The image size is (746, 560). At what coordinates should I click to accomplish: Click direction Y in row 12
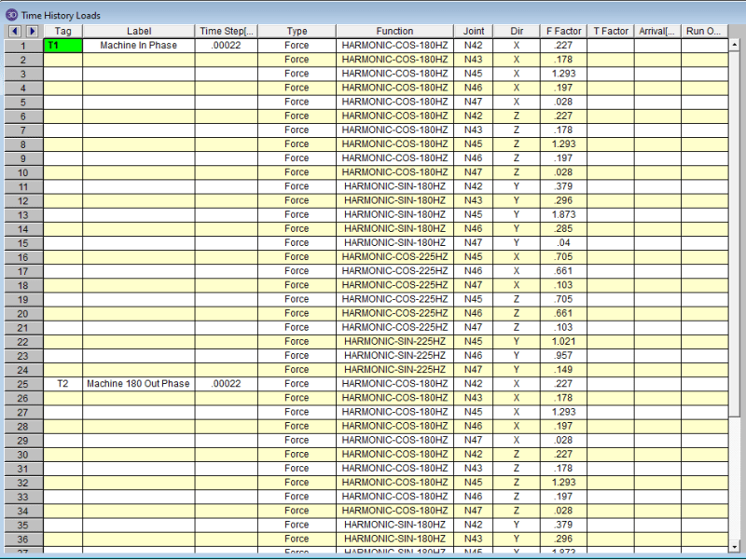[x=517, y=200]
